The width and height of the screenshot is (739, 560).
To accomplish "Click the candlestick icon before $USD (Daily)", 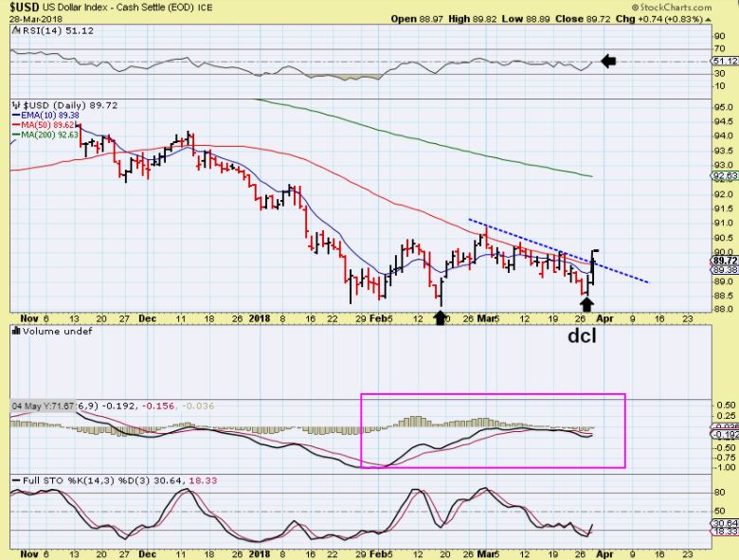I will pyautogui.click(x=16, y=105).
